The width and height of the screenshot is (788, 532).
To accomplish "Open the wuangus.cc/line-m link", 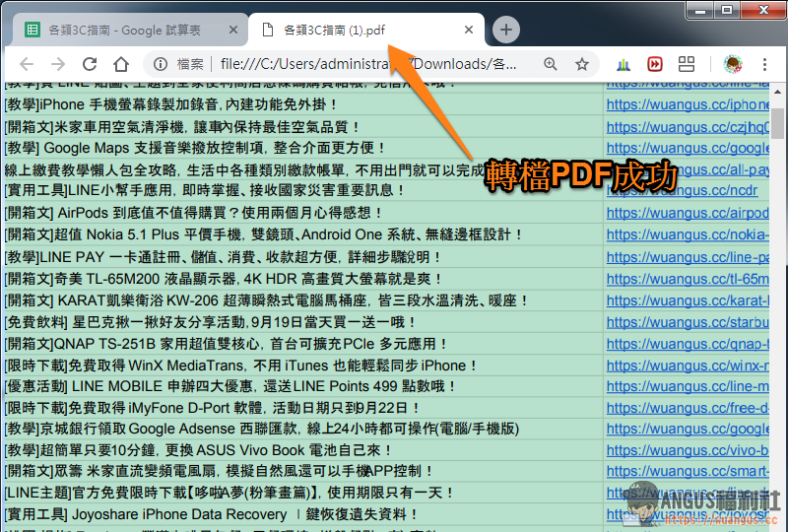I will 687,386.
